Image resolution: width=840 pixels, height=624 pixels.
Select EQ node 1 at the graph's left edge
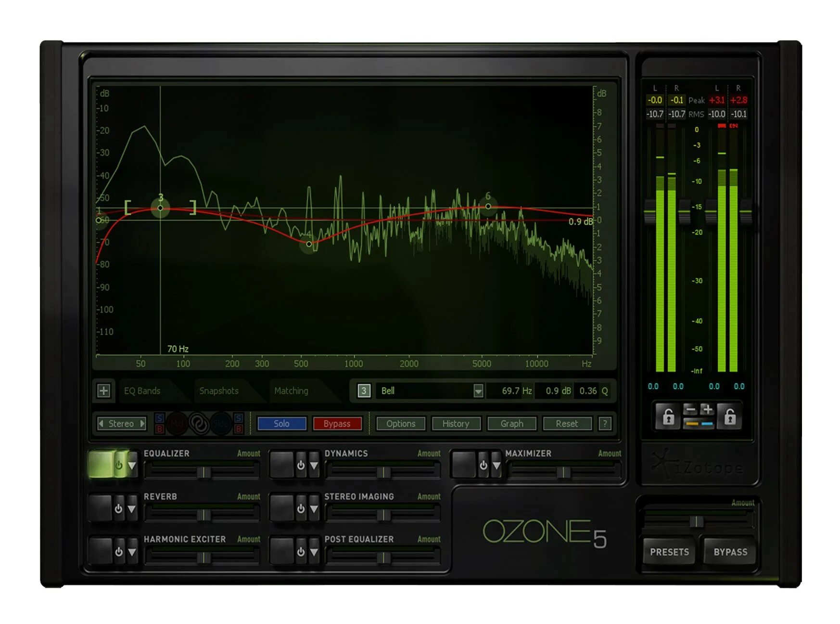pos(99,220)
